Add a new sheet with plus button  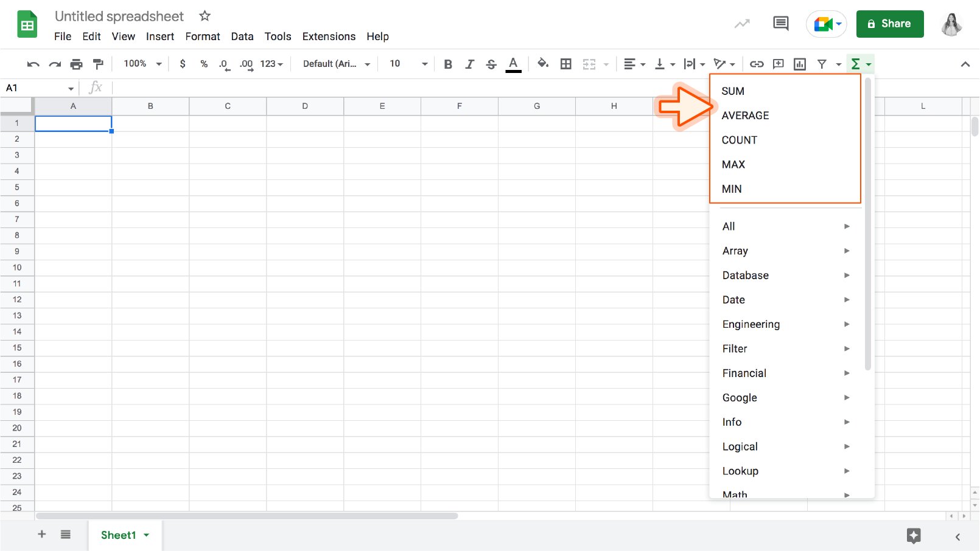click(42, 535)
